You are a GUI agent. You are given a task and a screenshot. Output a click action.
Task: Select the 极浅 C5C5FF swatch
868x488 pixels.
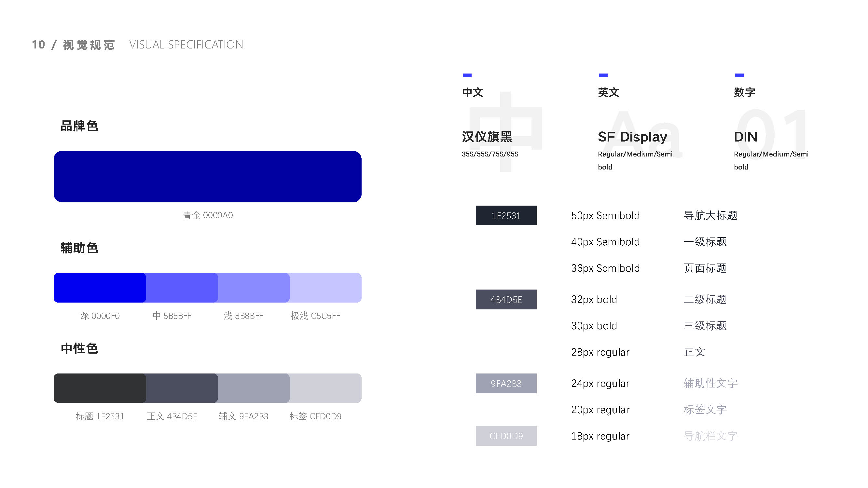pyautogui.click(x=325, y=288)
